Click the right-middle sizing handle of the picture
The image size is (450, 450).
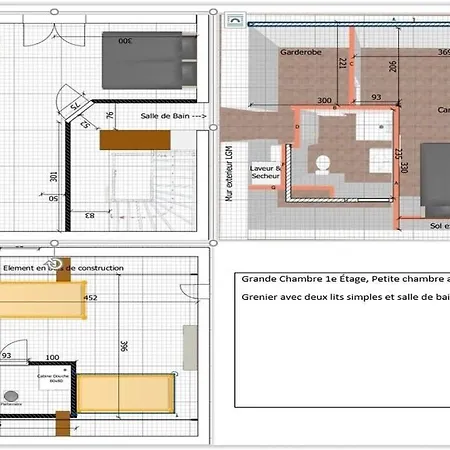(x=213, y=127)
